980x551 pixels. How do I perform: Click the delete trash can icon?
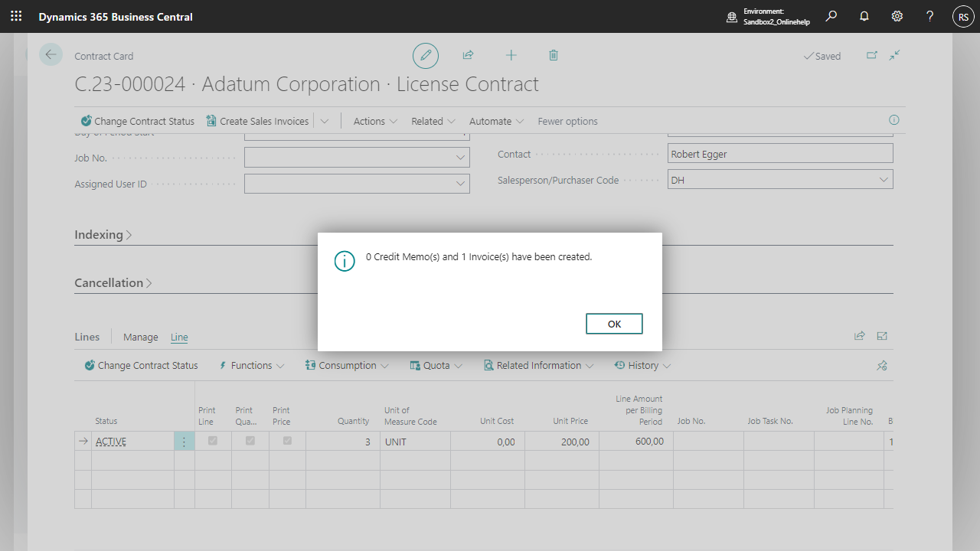pos(554,55)
